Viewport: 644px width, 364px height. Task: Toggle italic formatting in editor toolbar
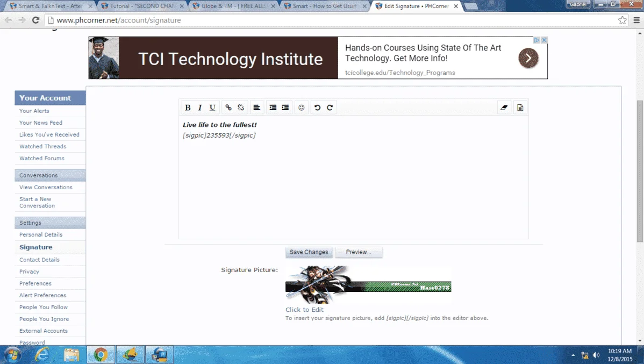[x=200, y=108]
